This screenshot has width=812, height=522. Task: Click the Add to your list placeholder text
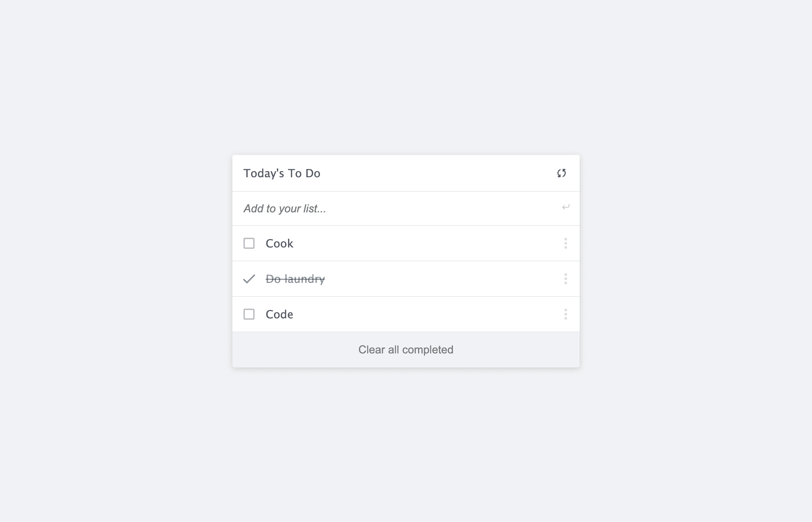284,209
